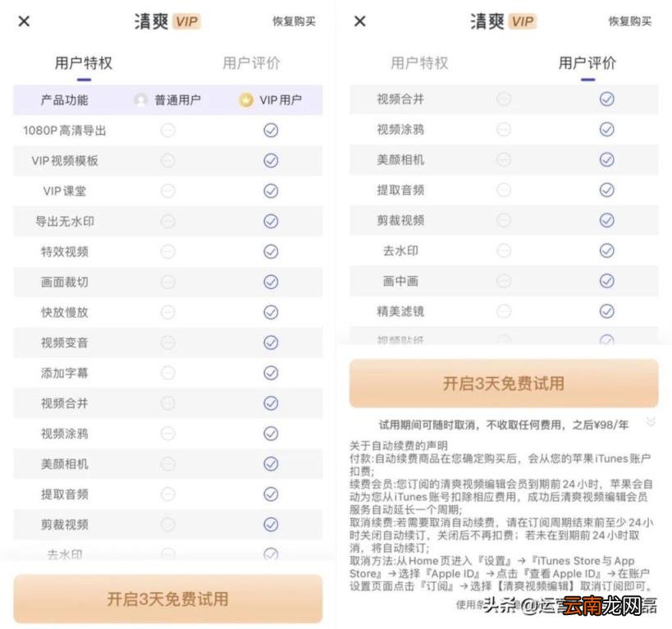Click normal-user dash icon for 1080P高清导出

tap(168, 130)
